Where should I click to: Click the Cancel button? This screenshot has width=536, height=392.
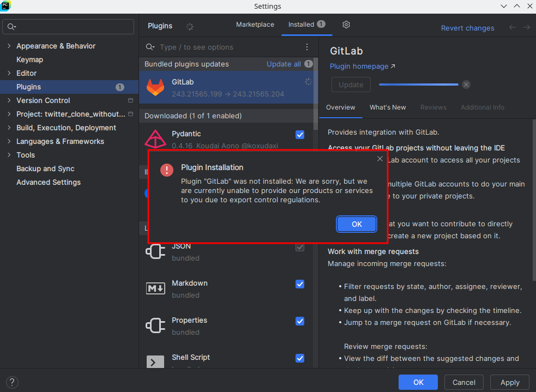pos(464,382)
